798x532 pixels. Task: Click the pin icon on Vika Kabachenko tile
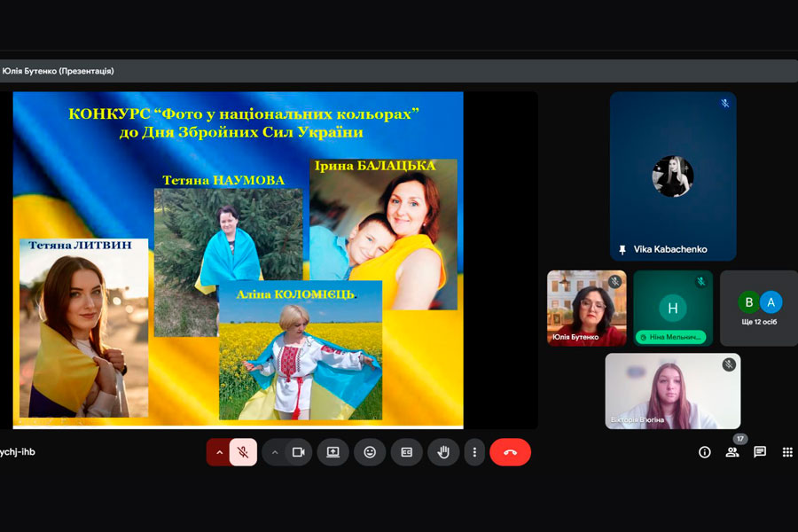(623, 250)
